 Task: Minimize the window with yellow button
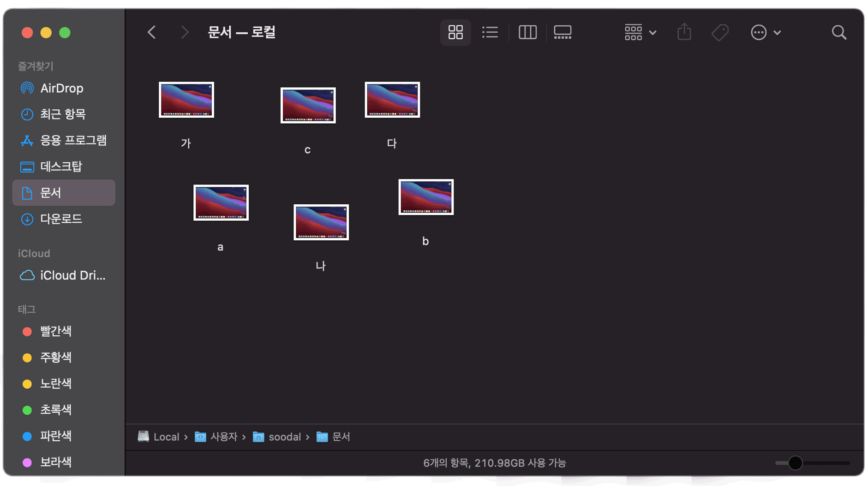(46, 33)
